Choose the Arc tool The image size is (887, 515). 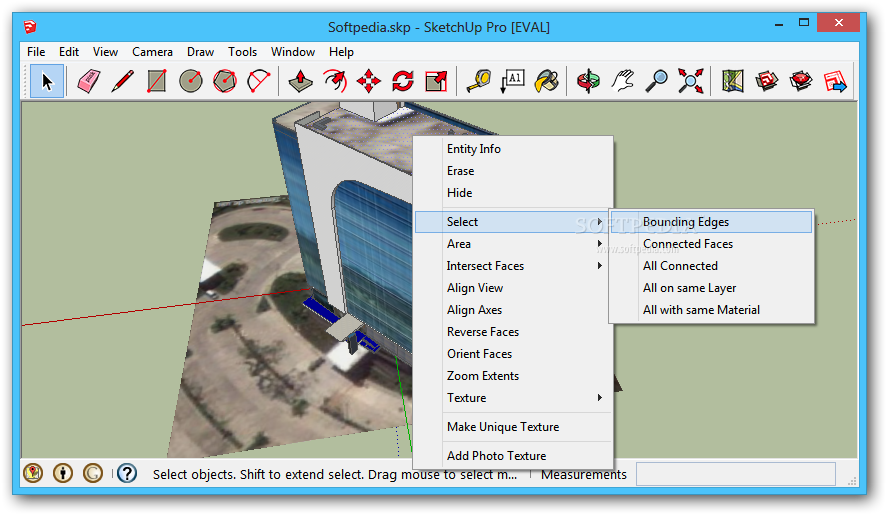pos(259,81)
